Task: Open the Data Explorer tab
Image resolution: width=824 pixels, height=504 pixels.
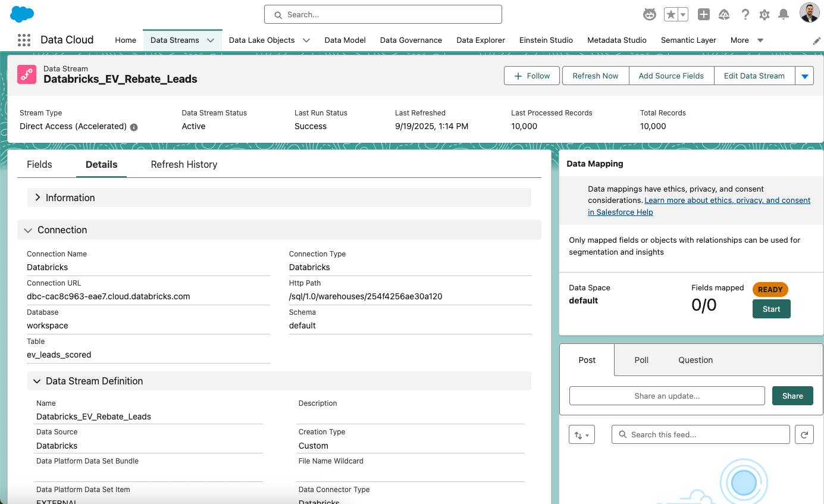Action: (481, 40)
